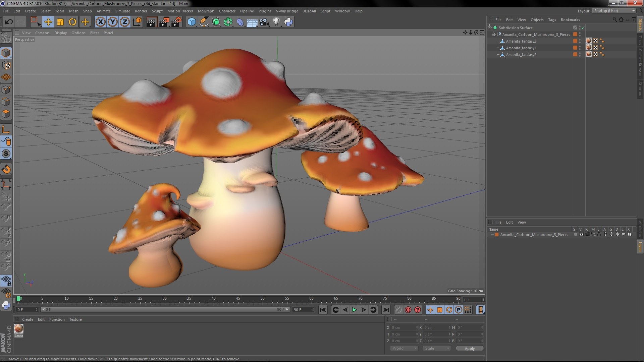This screenshot has height=362, width=644.
Task: Click the Spline Pen tool icon
Action: pyautogui.click(x=204, y=22)
